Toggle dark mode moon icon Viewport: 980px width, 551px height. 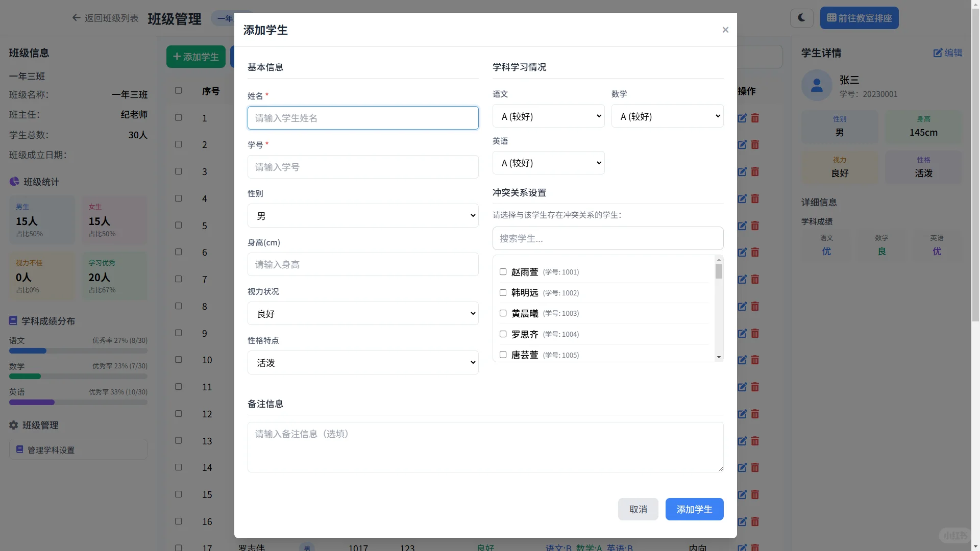click(x=801, y=18)
